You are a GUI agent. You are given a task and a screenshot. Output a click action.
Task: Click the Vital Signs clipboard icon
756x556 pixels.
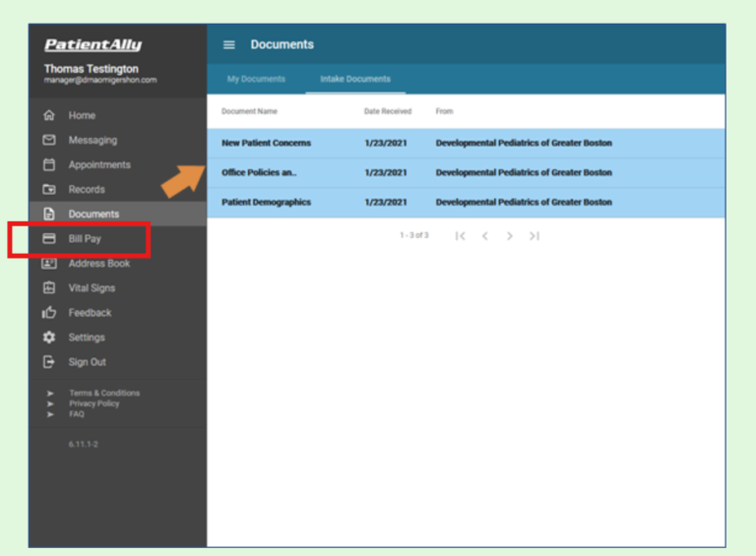pyautogui.click(x=49, y=287)
